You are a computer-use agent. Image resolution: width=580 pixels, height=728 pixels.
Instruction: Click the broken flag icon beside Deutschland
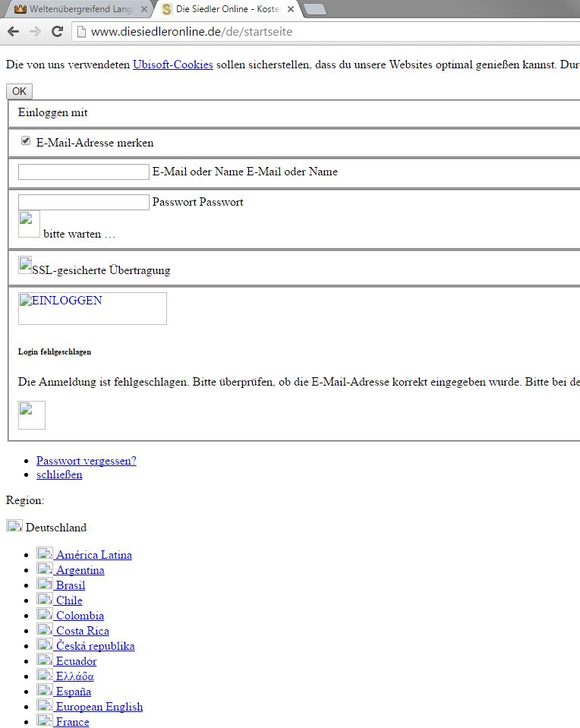[14, 526]
